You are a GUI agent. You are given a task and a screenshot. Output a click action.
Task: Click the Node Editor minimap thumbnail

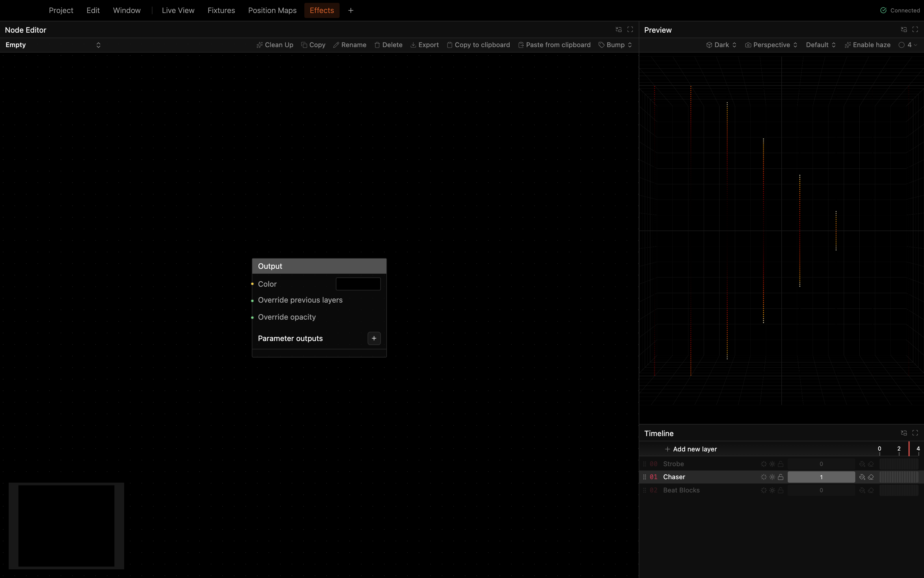pos(66,526)
